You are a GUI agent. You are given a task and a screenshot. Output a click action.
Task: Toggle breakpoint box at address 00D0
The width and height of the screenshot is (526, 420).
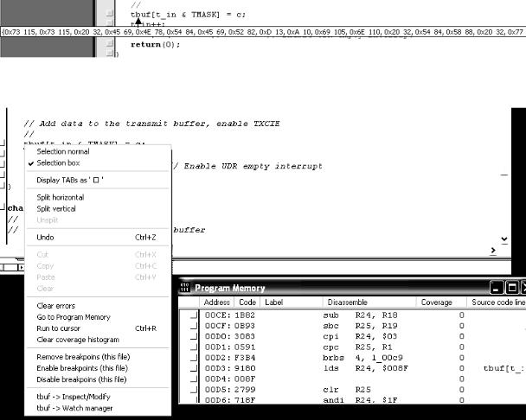[x=194, y=336]
